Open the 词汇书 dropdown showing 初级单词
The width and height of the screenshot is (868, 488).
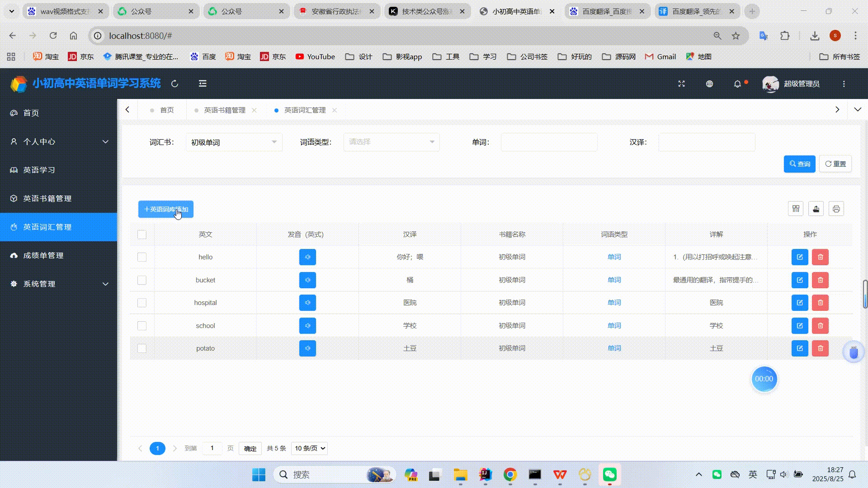[234, 142]
